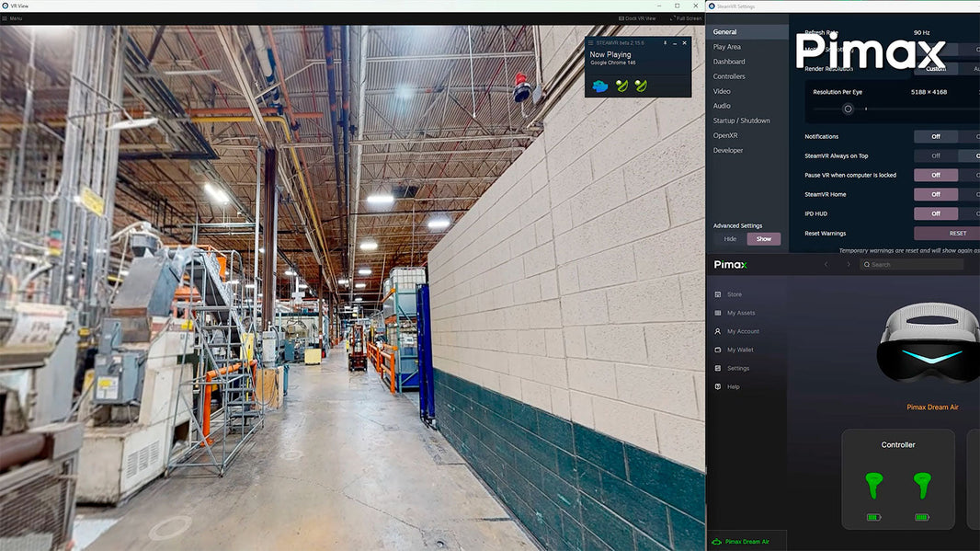
Task: Click the back chevron in Pimax app header
Action: coord(826,264)
